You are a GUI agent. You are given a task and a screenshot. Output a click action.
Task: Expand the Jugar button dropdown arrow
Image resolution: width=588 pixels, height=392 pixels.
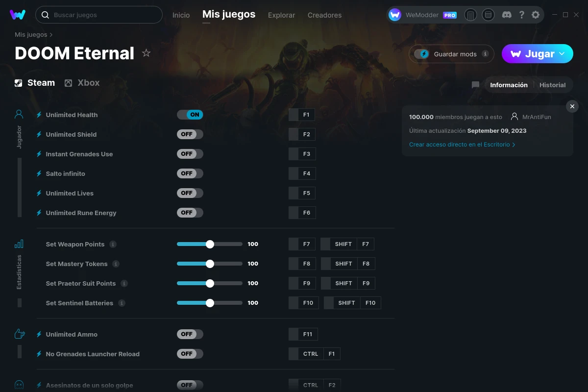(x=562, y=53)
